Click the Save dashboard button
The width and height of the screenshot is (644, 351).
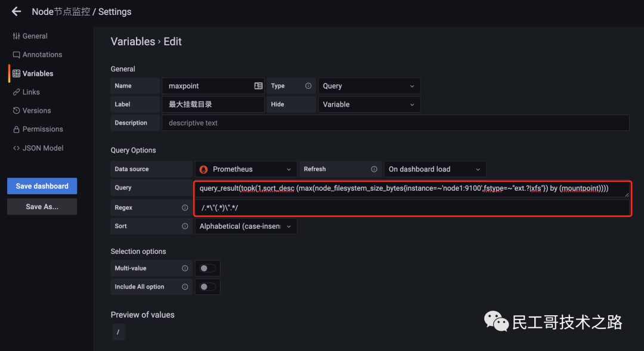tap(42, 186)
